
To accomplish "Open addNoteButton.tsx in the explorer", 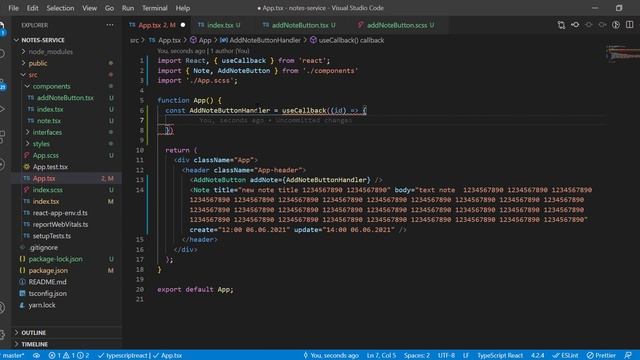I will (x=67, y=98).
